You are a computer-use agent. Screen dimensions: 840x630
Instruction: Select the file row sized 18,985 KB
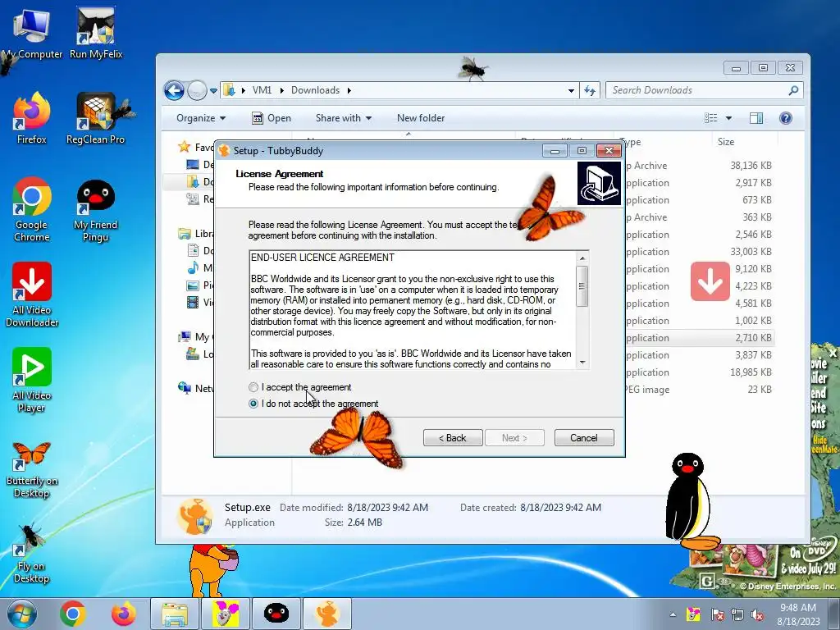click(x=700, y=372)
